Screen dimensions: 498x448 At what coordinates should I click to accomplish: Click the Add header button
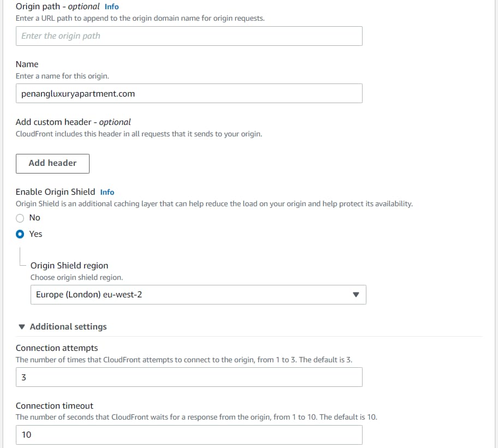pyautogui.click(x=52, y=163)
